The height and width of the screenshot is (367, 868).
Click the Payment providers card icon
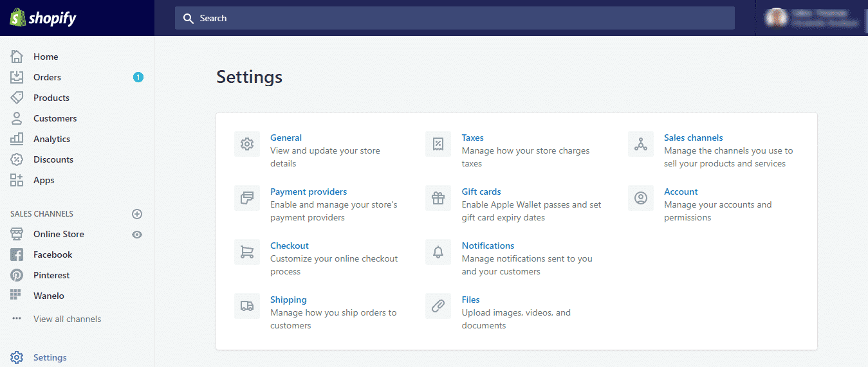[x=247, y=198]
